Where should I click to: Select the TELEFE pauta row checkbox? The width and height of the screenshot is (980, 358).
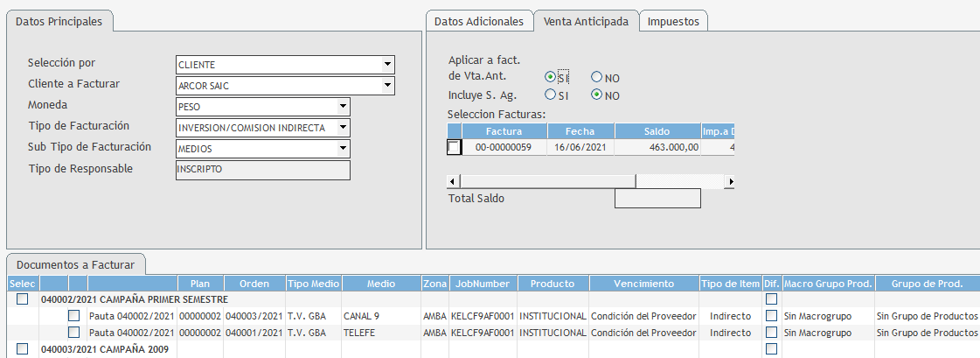click(x=74, y=333)
